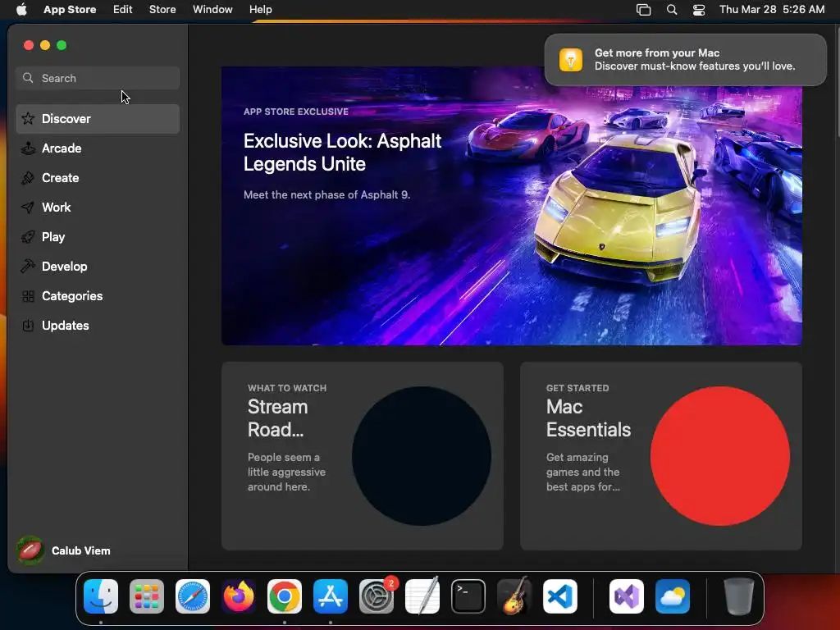
Task: Click the Categories grid icon
Action: tap(28, 296)
